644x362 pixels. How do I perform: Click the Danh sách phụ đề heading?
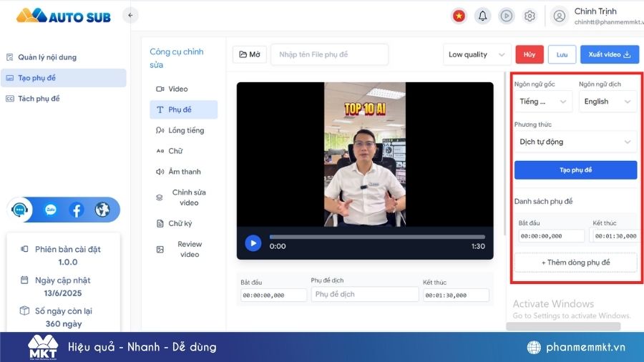(543, 202)
